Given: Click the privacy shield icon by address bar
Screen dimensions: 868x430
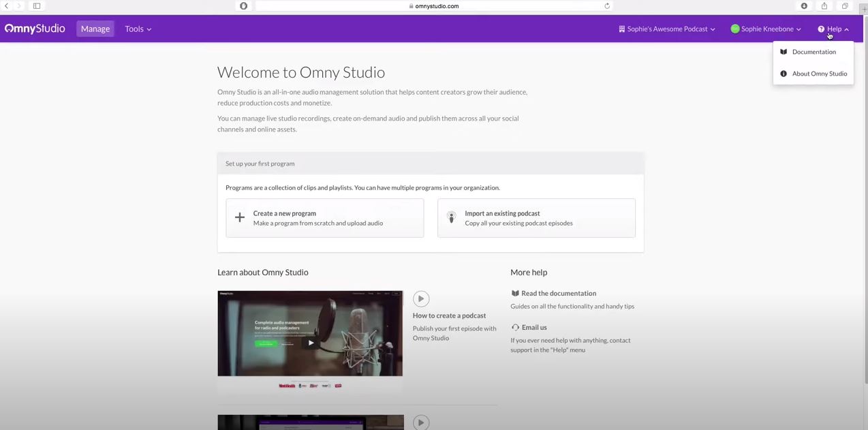Looking at the screenshot, I should (244, 6).
